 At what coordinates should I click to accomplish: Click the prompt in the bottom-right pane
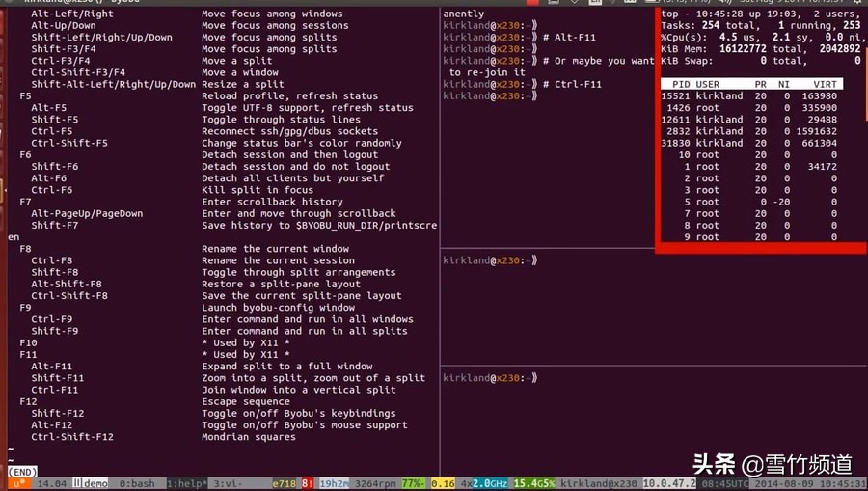(490, 378)
